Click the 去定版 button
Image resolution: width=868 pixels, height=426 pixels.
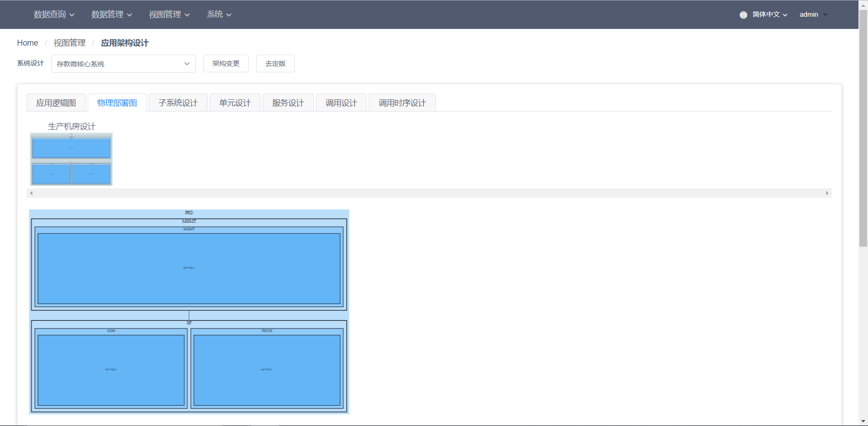point(275,64)
